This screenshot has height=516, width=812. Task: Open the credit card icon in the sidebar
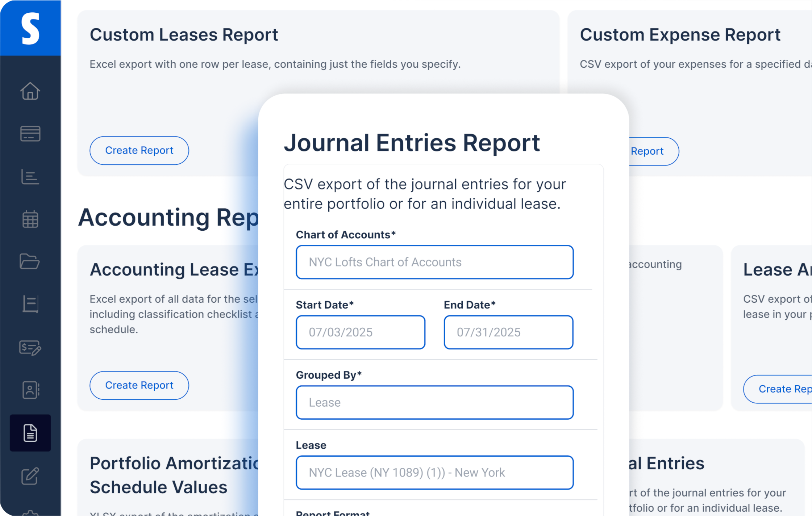[x=30, y=133]
